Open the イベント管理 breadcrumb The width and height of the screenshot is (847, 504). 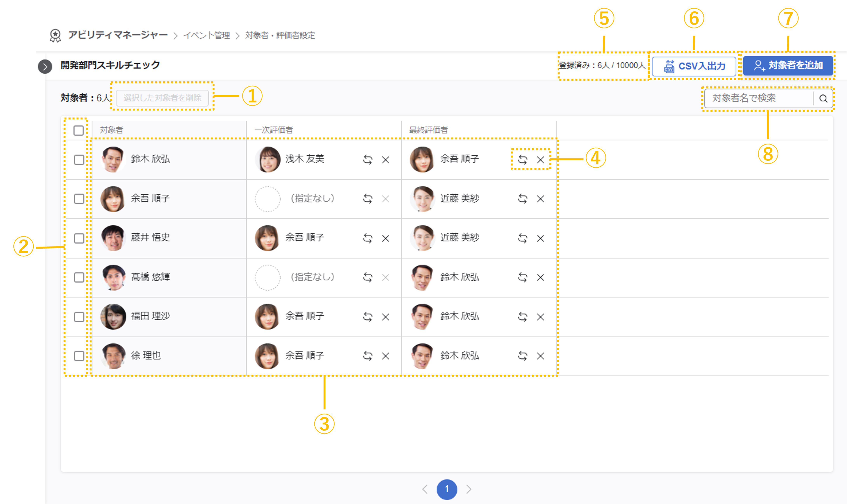pos(207,35)
